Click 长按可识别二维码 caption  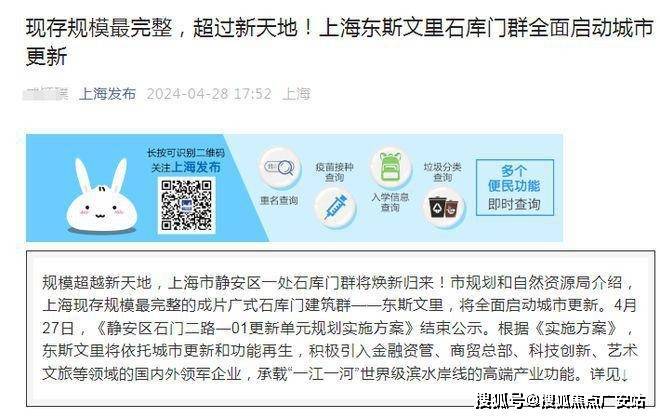[186, 153]
